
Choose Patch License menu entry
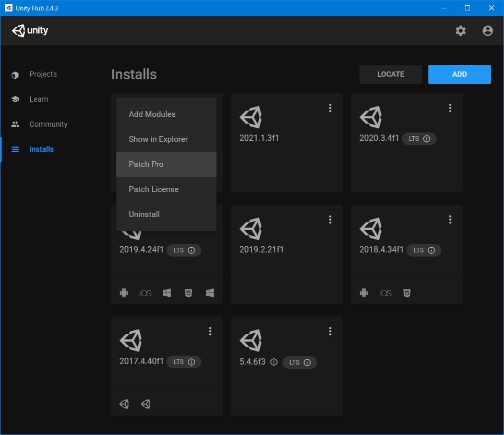(x=166, y=189)
